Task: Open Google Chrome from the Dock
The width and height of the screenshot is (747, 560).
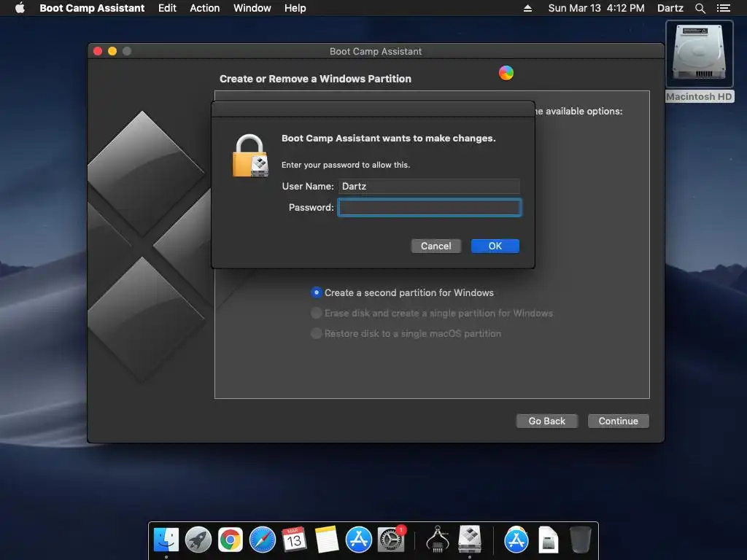Action: tap(231, 540)
